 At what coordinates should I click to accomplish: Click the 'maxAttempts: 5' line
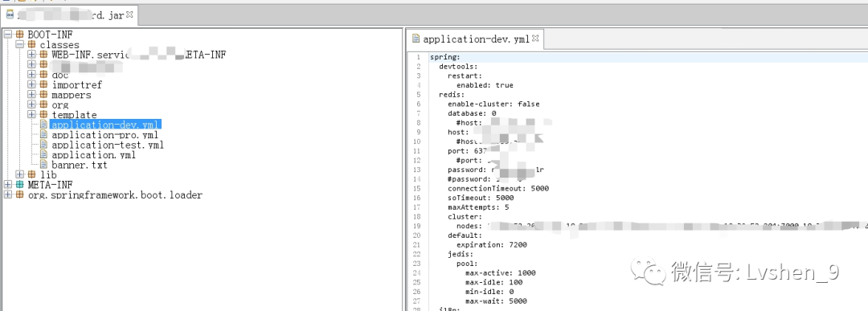(x=478, y=207)
